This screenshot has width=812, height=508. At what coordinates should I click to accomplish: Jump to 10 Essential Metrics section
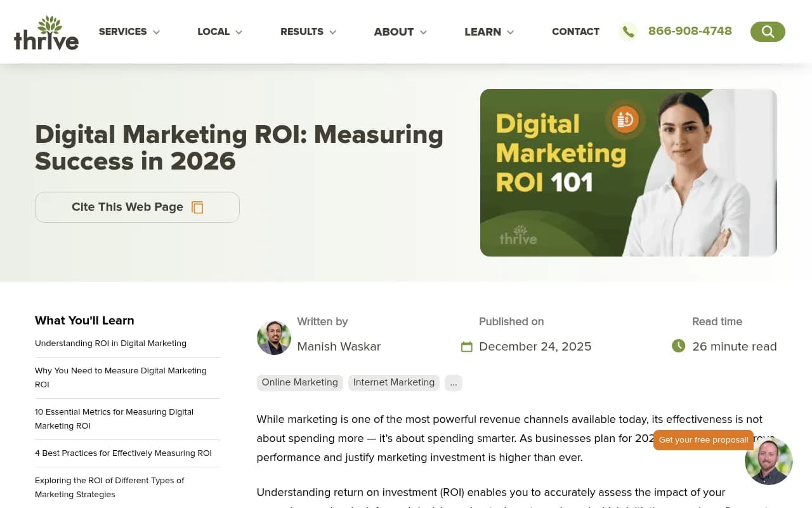pyautogui.click(x=114, y=419)
